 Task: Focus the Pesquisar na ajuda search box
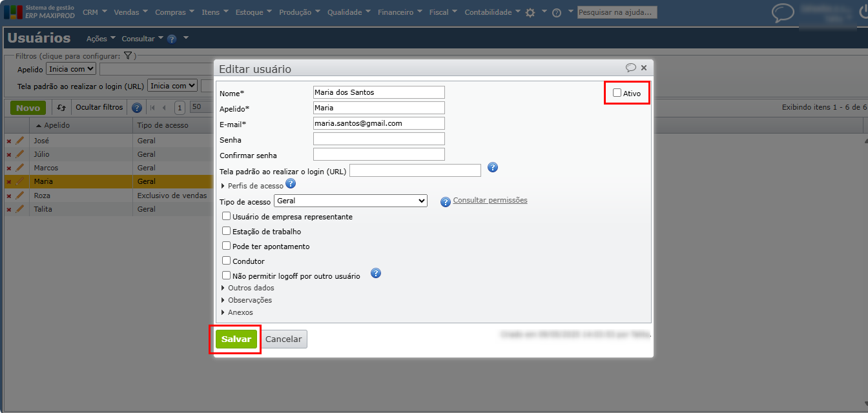click(617, 12)
